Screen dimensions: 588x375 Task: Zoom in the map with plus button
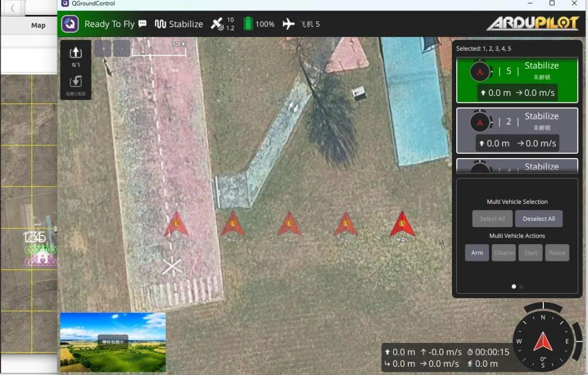click(x=103, y=49)
